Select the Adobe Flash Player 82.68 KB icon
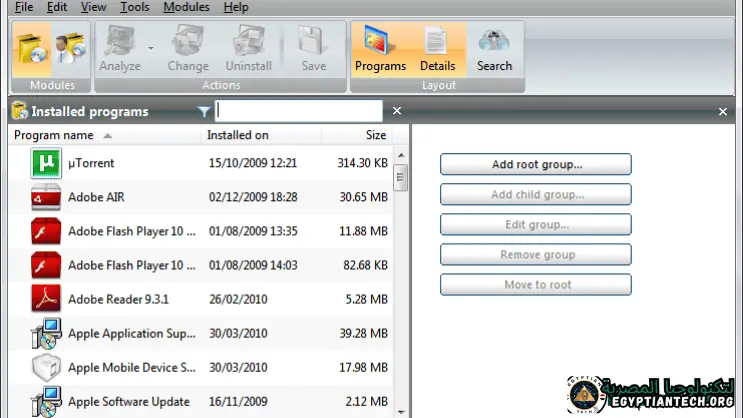This screenshot has width=743, height=418. [x=46, y=265]
